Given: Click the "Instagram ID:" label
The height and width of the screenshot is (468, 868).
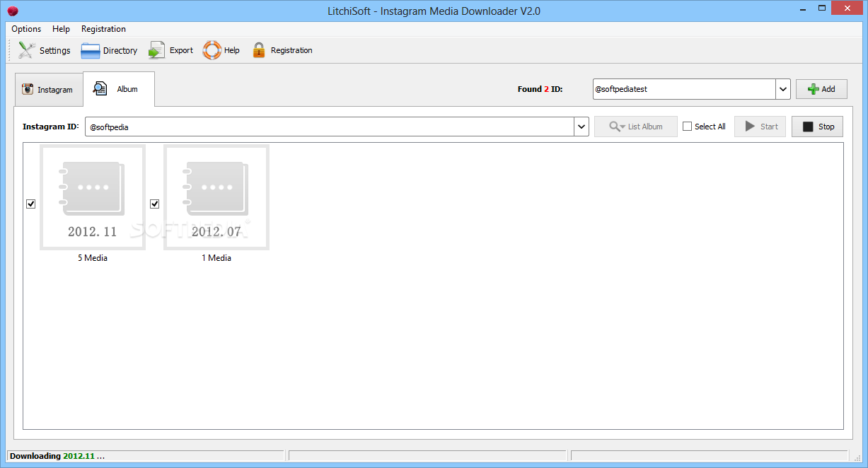Looking at the screenshot, I should [51, 127].
